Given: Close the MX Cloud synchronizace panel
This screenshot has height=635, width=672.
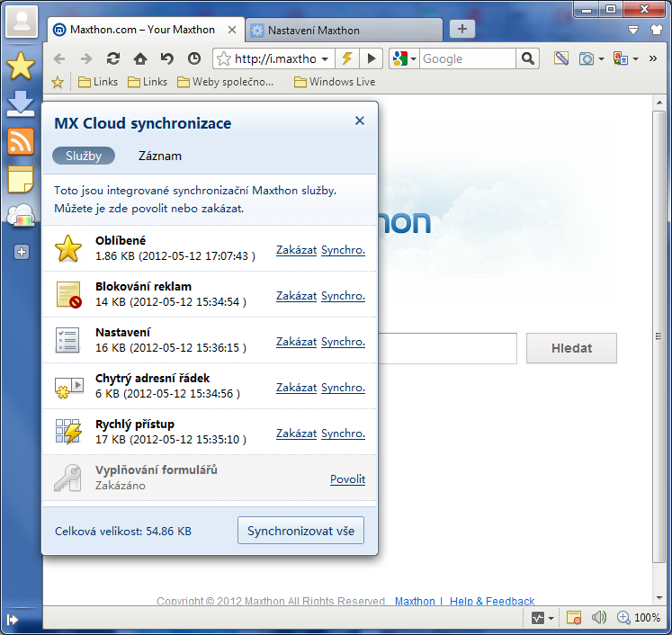Looking at the screenshot, I should (360, 121).
